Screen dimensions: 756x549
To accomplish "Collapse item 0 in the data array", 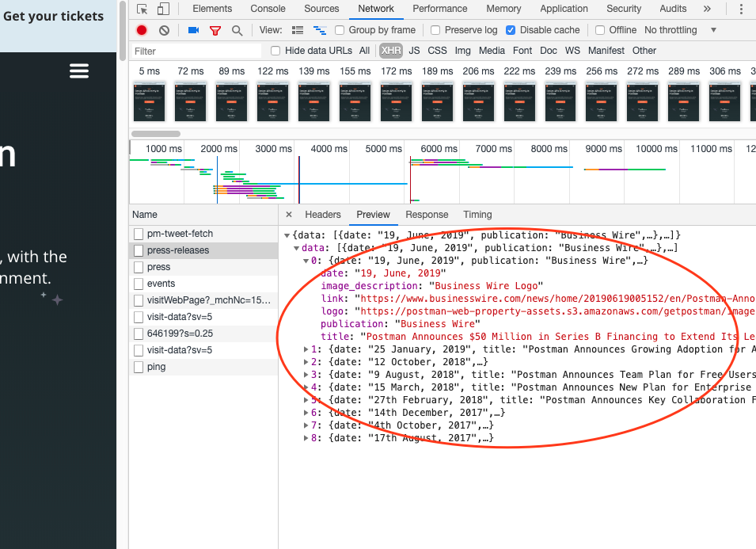I will [306, 261].
